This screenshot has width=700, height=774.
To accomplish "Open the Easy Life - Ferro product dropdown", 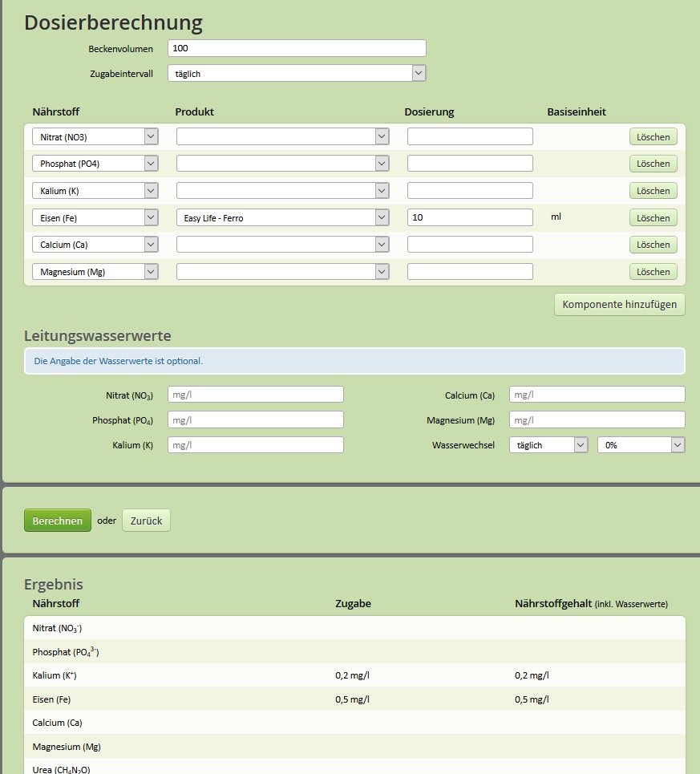I will [282, 218].
